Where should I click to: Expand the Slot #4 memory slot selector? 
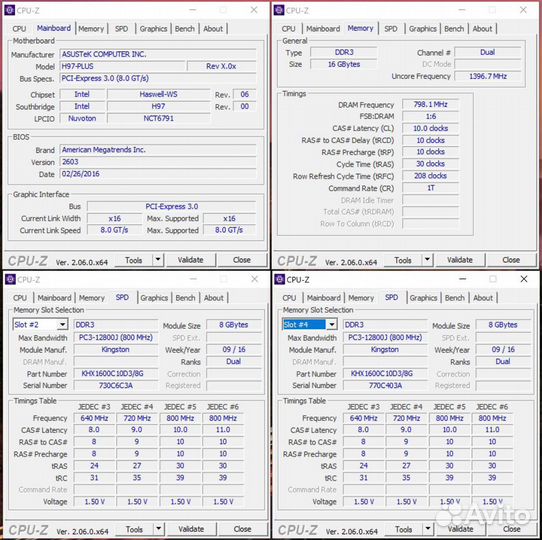tap(331, 324)
